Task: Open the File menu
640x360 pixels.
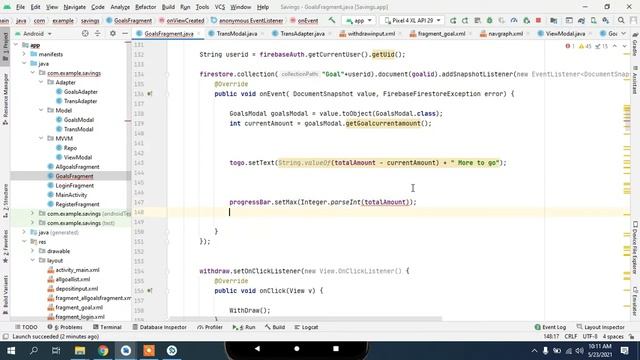Action: pos(20,7)
